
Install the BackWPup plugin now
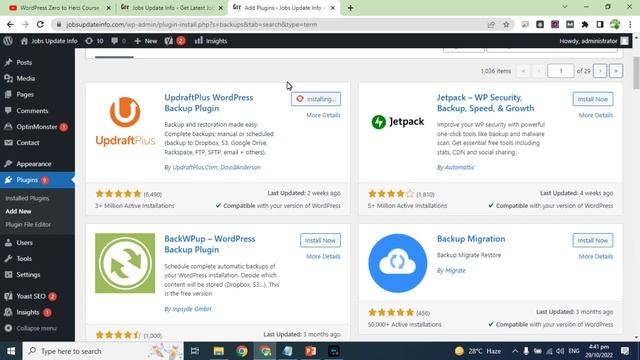tap(320, 240)
